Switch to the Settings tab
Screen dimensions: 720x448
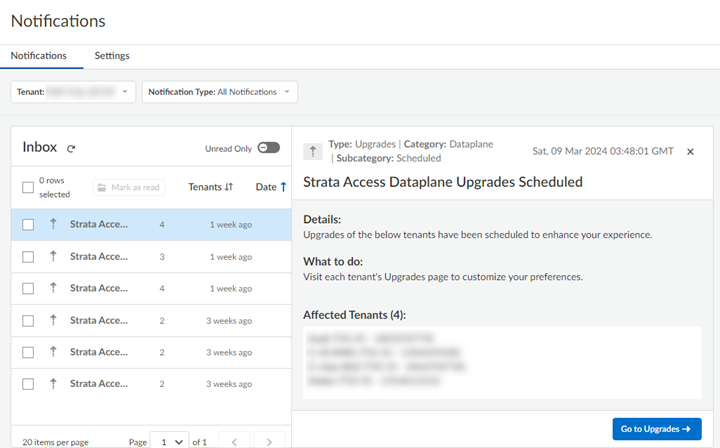[112, 56]
